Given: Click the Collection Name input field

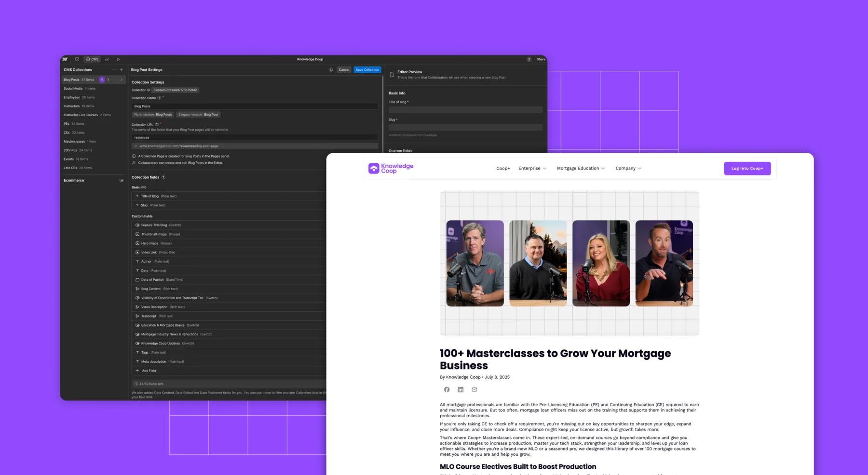Looking at the screenshot, I should [x=255, y=106].
